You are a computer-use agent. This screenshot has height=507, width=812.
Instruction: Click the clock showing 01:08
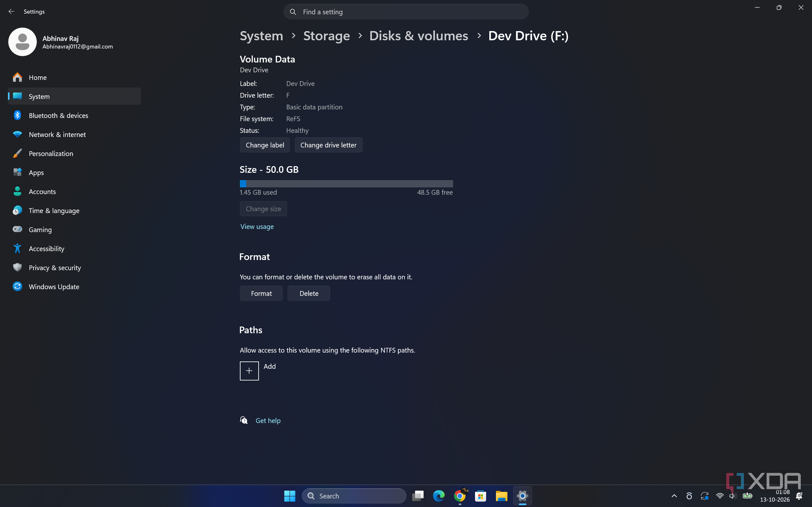tap(782, 492)
